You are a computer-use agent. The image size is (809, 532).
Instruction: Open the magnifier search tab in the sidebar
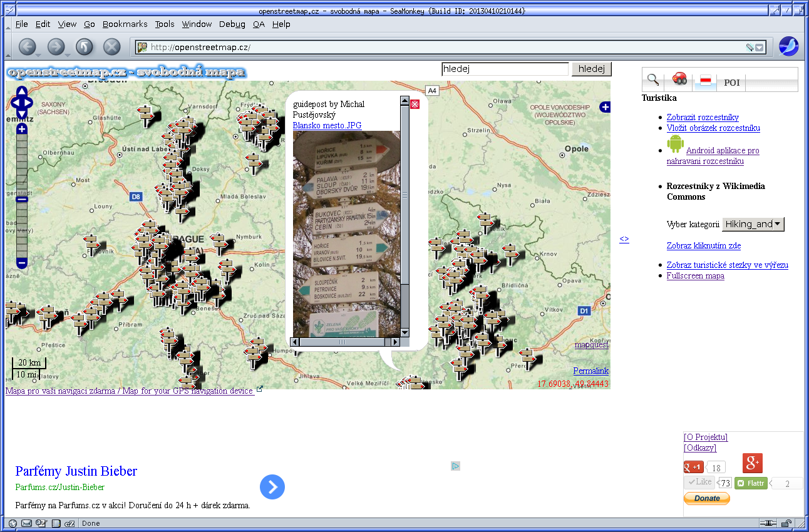[653, 79]
